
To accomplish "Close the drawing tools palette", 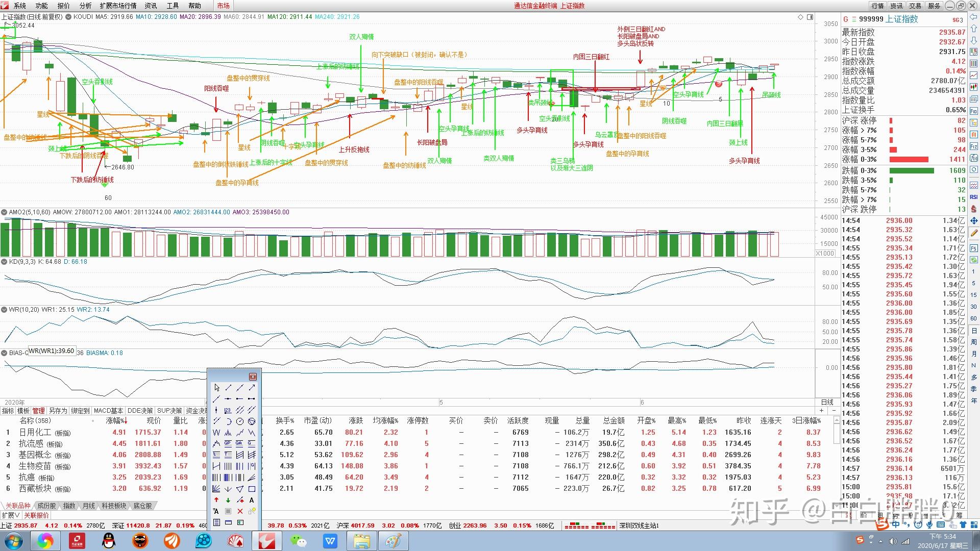I will 253,377.
